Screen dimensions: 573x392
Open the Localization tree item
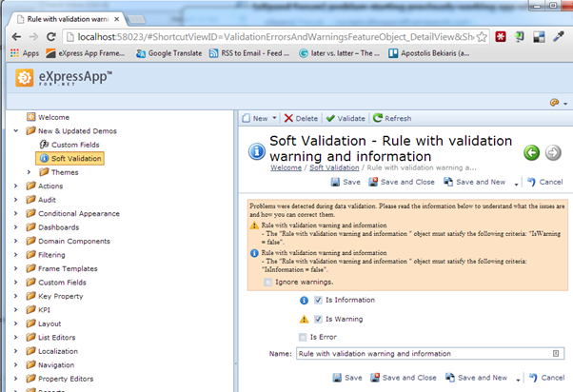pyautogui.click(x=58, y=351)
